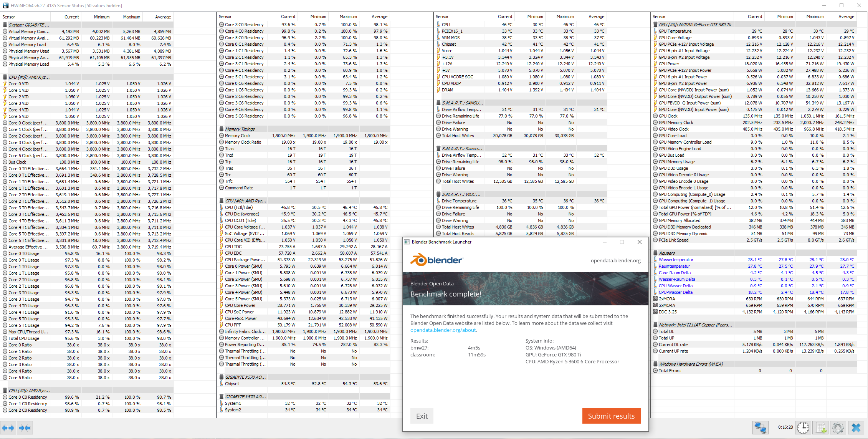Viewport: 868px width, 439px height.
Task: Click the clock reset icon
Action: [x=803, y=427]
